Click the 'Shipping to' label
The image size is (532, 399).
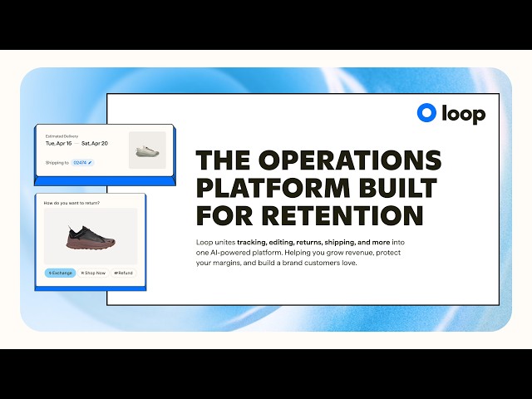tap(57, 163)
